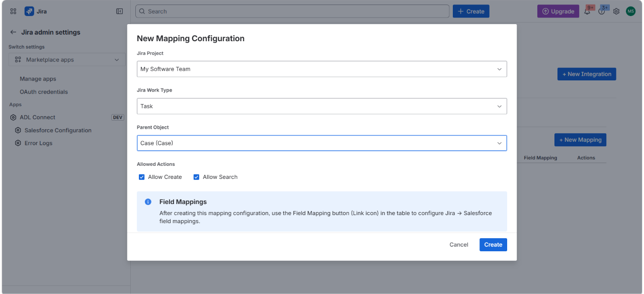Expand the Marketplace apps switch settings dropdown
Viewport: 644px width, 294px height.
(x=67, y=60)
